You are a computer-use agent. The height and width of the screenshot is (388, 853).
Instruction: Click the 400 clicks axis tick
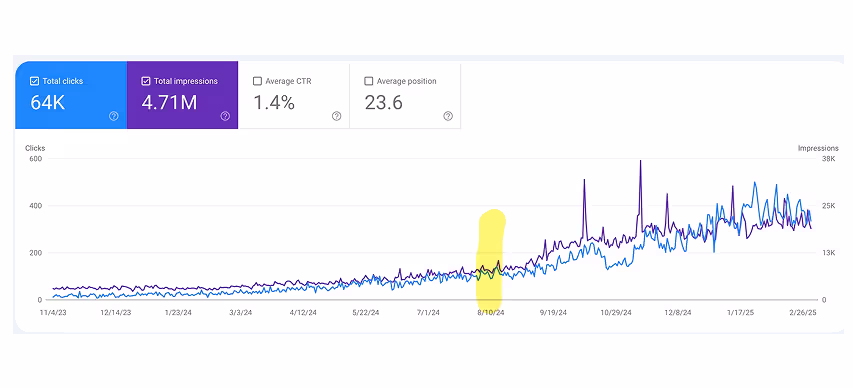coord(36,206)
